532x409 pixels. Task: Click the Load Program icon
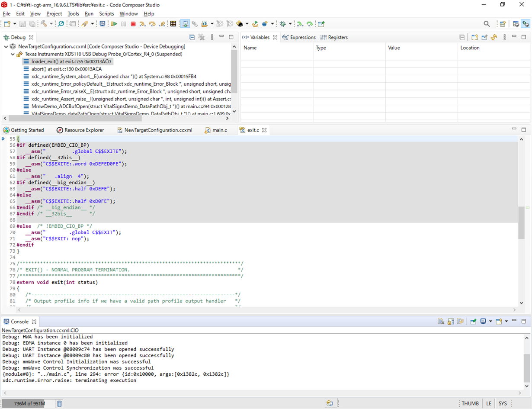(x=205, y=24)
